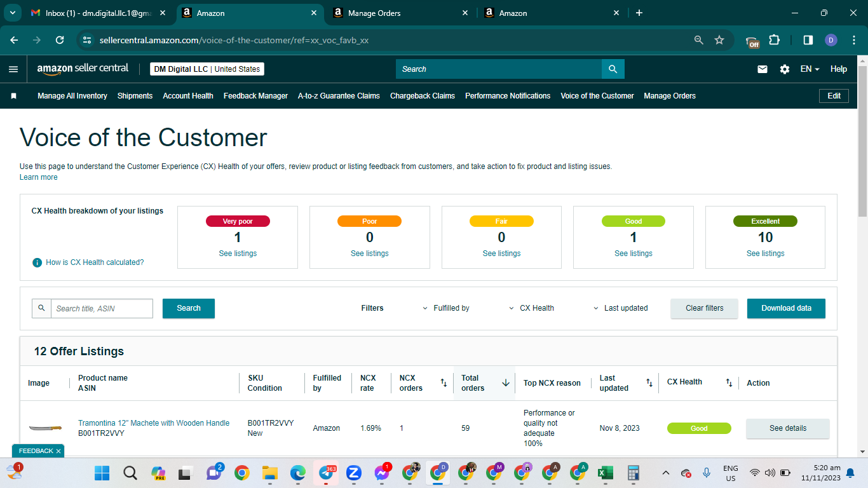Screen dimensions: 868x488
Task: Open Manage All Inventory in navigation
Action: pos(72,96)
